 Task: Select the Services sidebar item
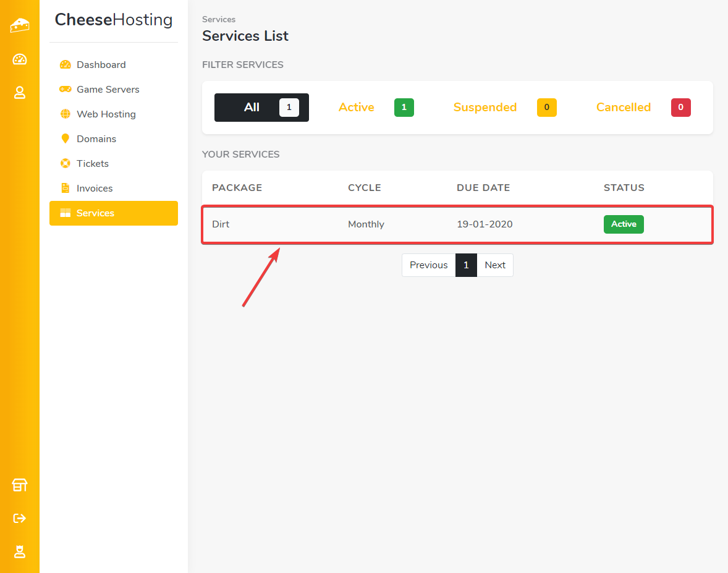[95, 213]
